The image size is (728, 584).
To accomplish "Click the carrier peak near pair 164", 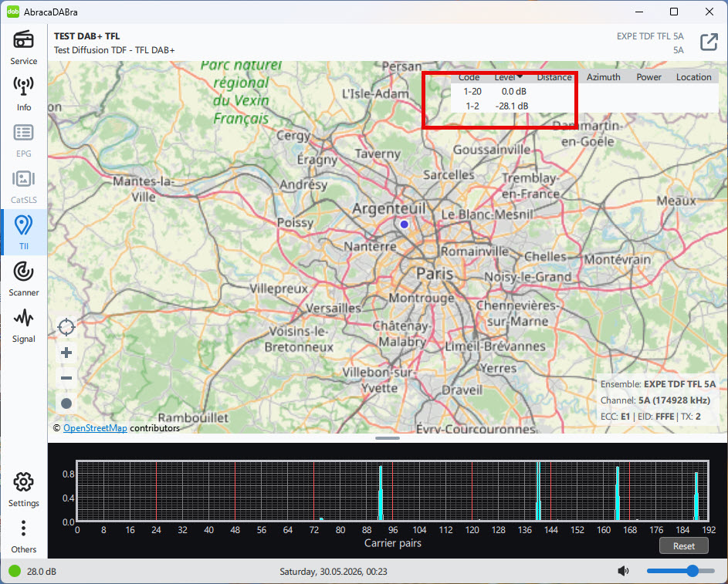I will [x=618, y=493].
